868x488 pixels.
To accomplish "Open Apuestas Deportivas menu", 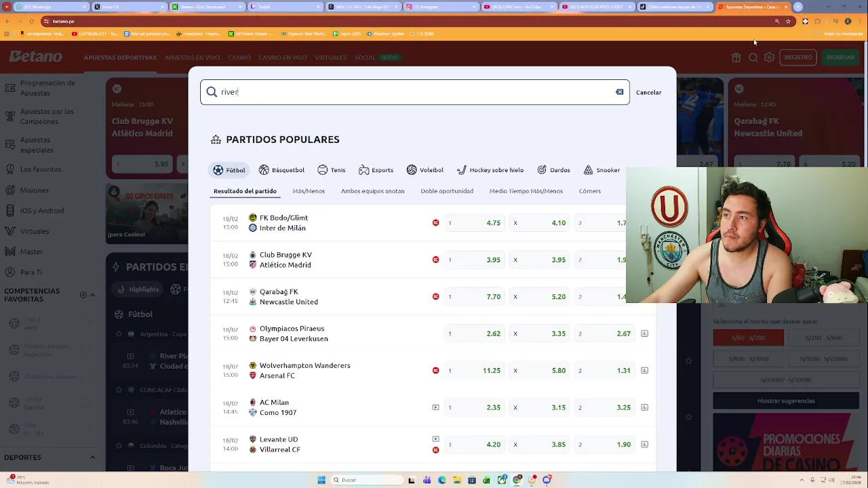I will coord(120,58).
